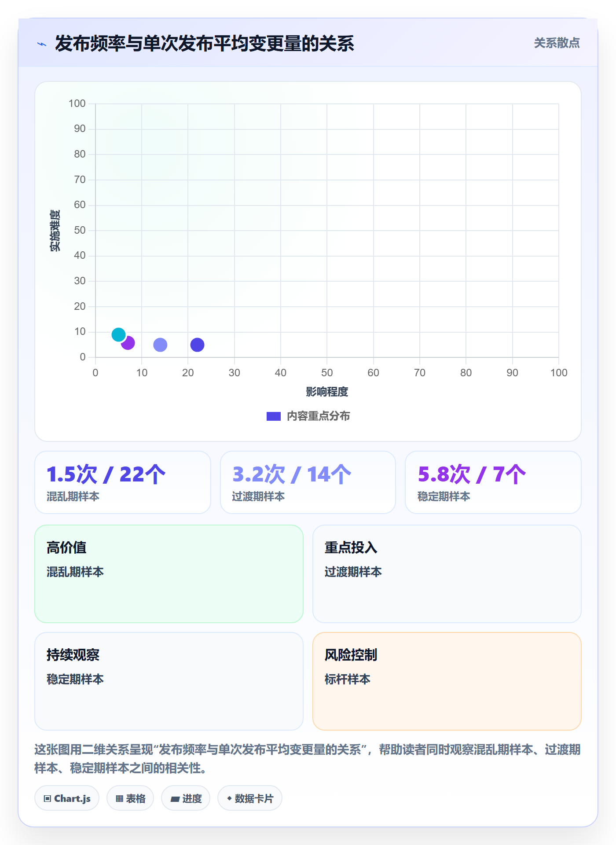Click the bar icon in the 进度 chip

(175, 799)
